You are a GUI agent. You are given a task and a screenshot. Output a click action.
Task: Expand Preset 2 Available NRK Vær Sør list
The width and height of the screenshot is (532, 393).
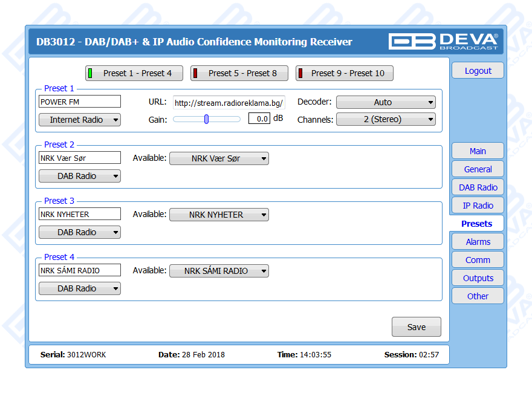pos(219,158)
